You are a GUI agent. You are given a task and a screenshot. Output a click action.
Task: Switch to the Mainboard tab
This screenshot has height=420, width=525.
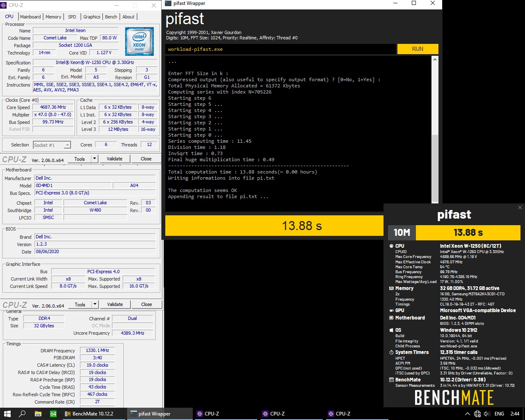pyautogui.click(x=30, y=17)
